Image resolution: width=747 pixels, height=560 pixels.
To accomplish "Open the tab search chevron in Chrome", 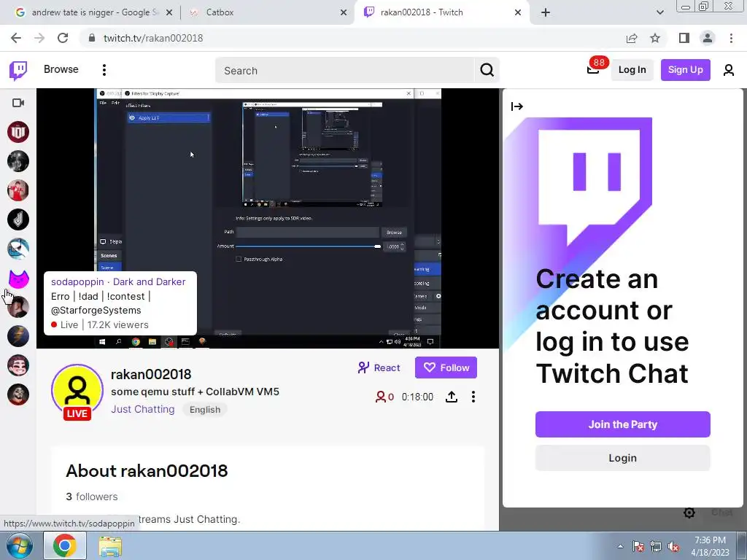I will [x=659, y=12].
